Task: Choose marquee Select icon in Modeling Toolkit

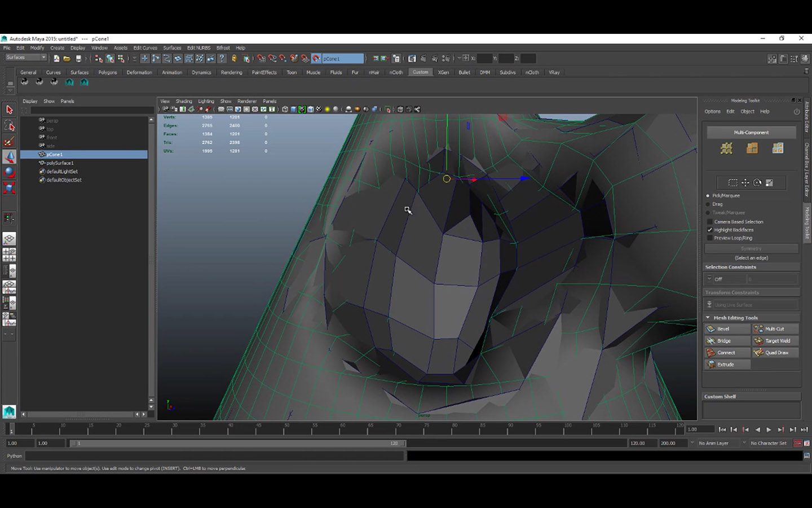Action: click(x=732, y=182)
